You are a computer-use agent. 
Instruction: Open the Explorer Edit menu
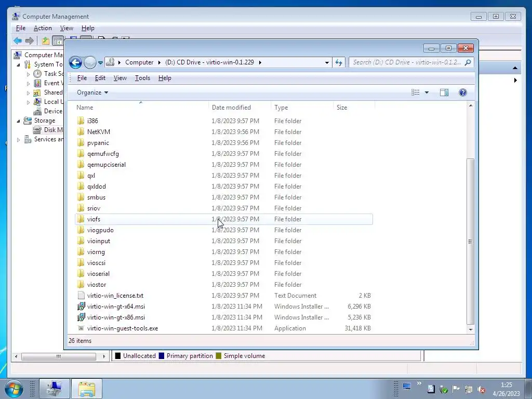100,78
